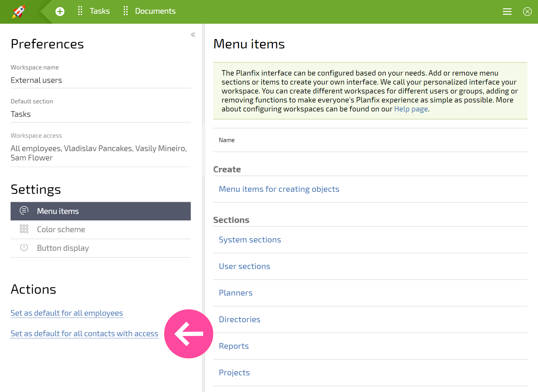Click the Menu items page title

(249, 44)
